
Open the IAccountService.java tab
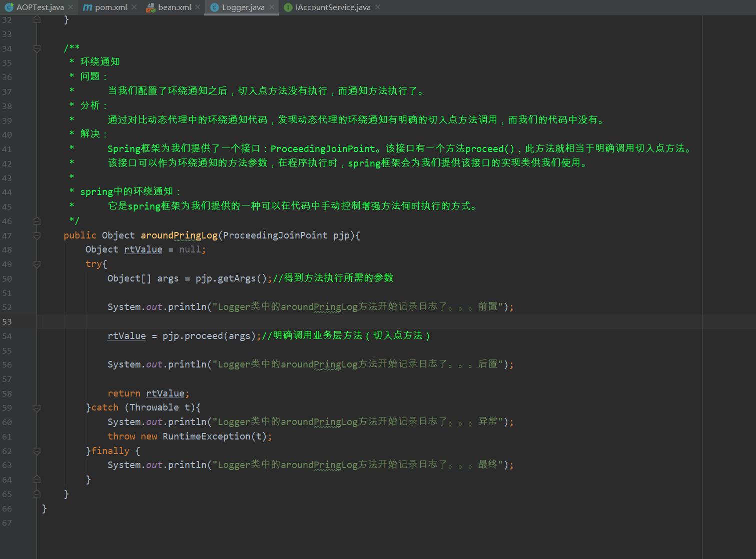pyautogui.click(x=333, y=7)
